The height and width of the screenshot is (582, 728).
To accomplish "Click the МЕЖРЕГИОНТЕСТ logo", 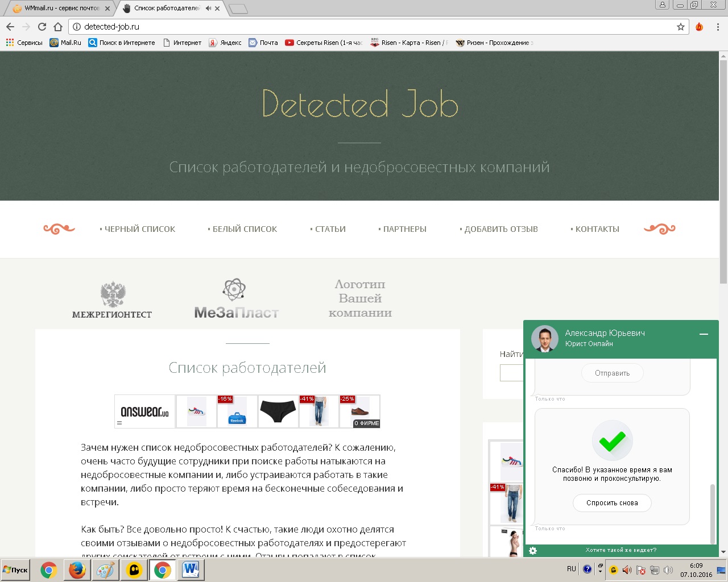I will tap(112, 300).
